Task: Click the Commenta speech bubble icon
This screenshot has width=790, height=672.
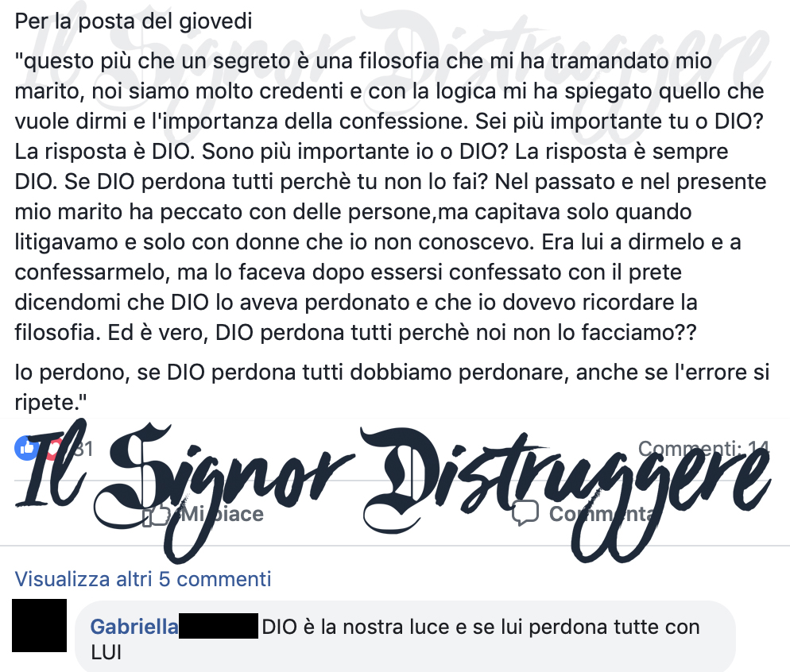Action: click(x=525, y=514)
